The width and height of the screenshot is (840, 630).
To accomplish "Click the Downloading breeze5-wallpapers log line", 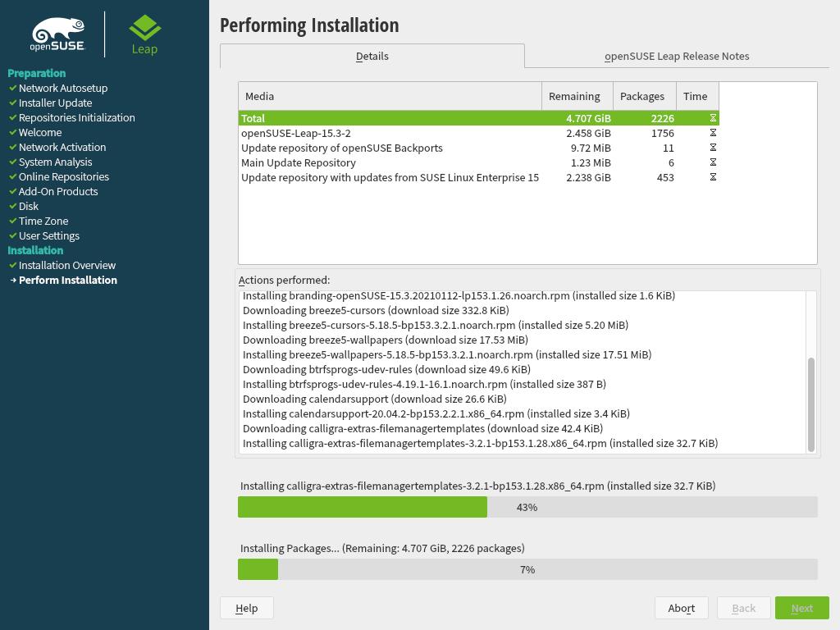I will pos(386,340).
